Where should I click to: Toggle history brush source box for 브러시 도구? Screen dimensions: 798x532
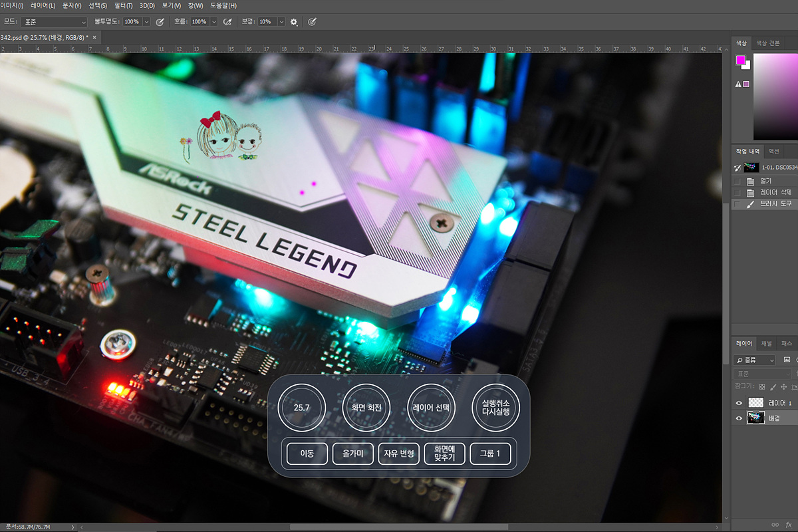737,204
